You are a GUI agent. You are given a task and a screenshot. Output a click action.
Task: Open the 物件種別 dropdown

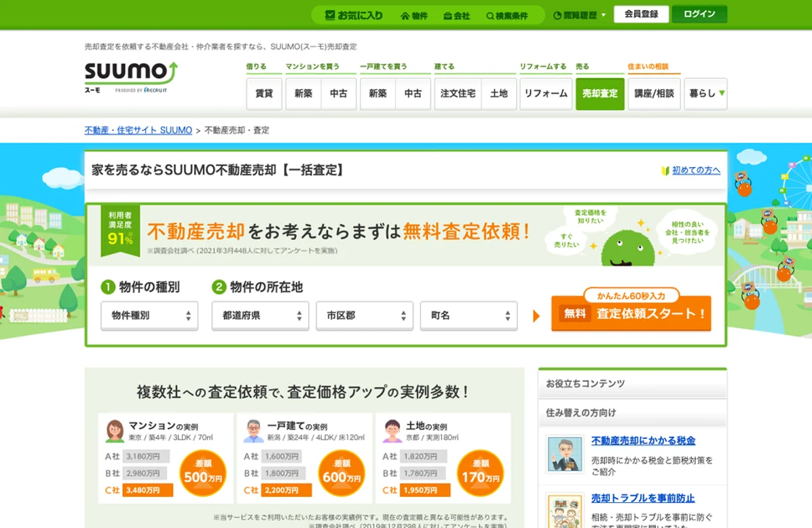click(149, 315)
